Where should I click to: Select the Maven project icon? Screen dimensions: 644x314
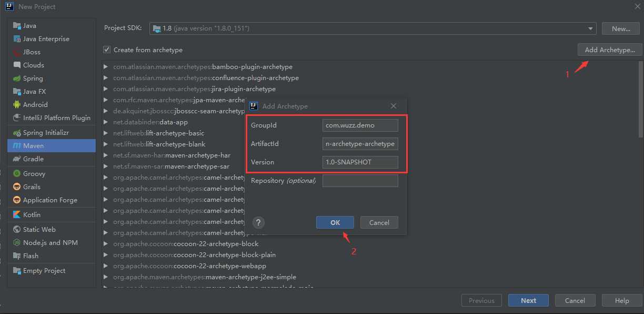(17, 146)
